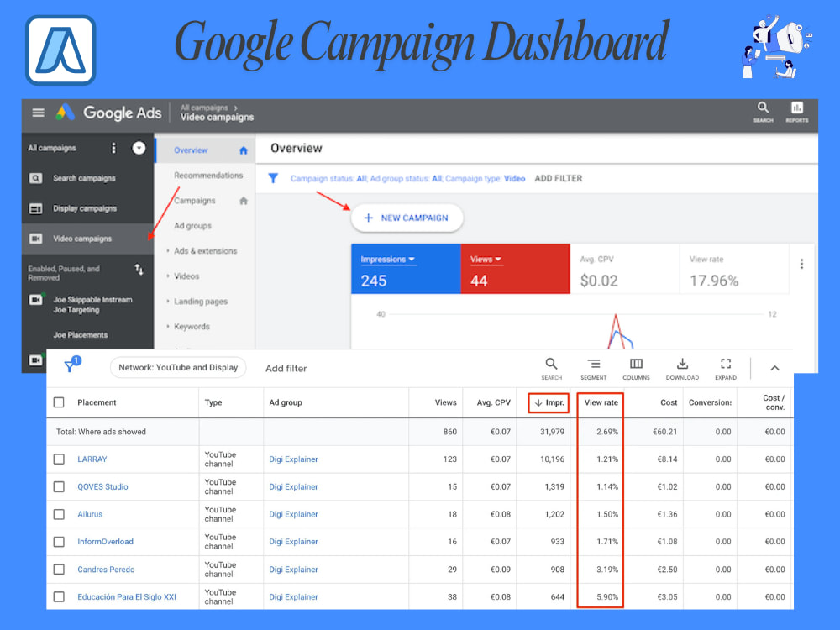Click Add filter in placements table

click(286, 369)
